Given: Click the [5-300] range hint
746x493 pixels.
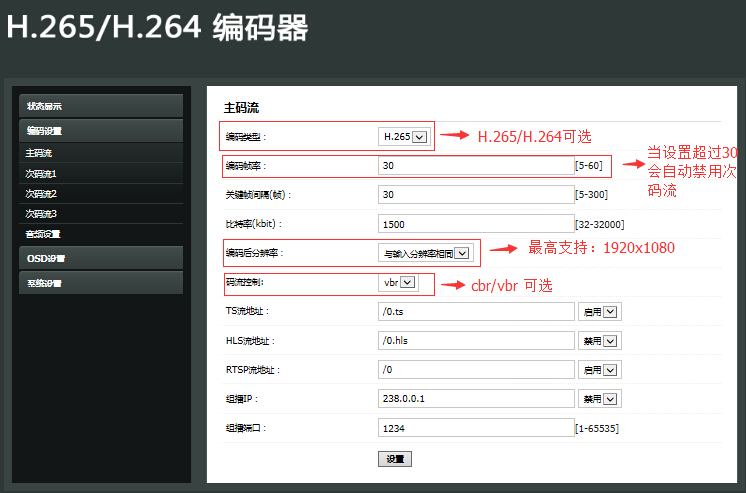Looking at the screenshot, I should 592,195.
